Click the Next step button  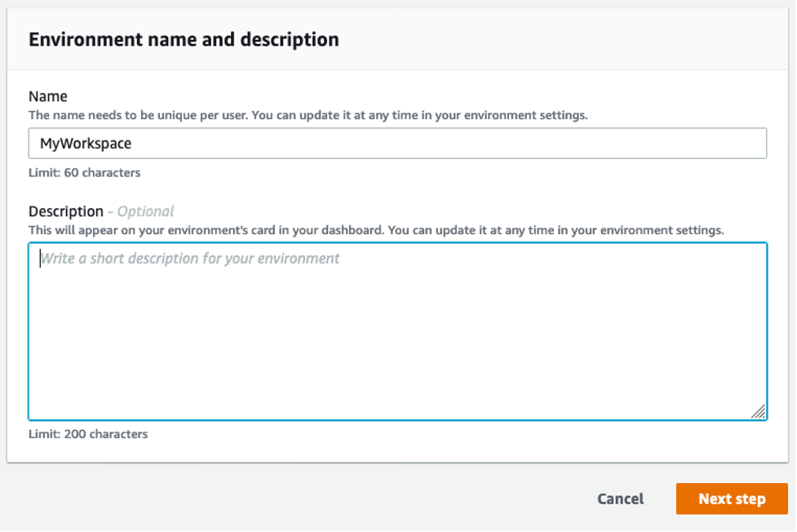[731, 499]
